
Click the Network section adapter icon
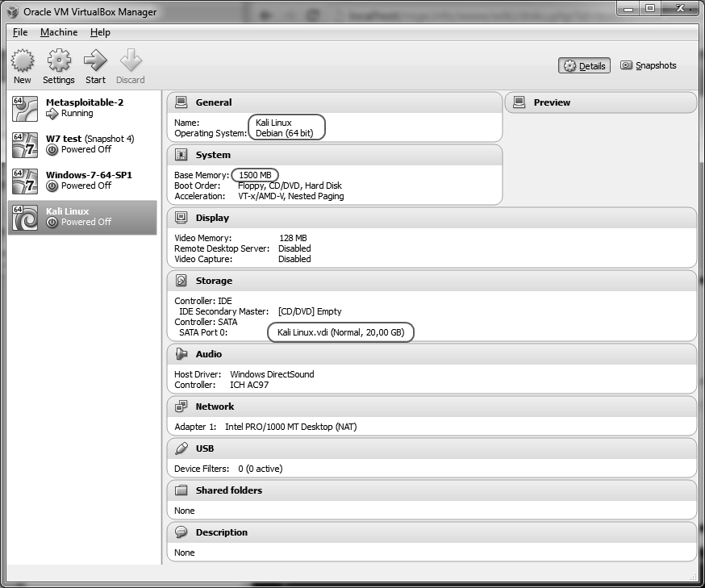(181, 407)
